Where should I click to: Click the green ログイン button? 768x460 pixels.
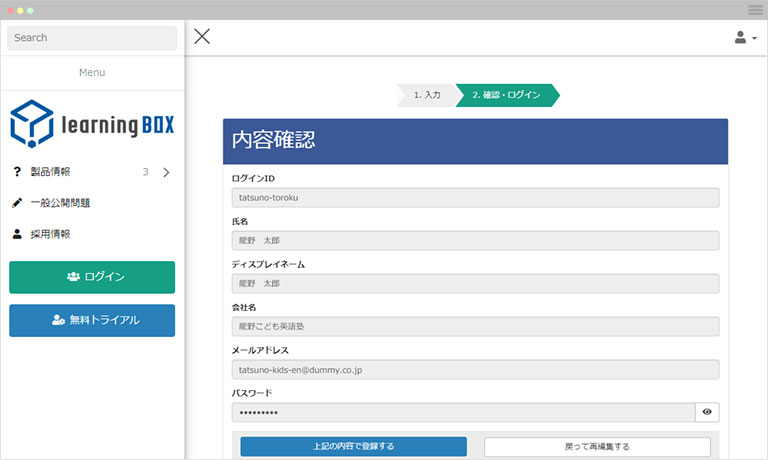pyautogui.click(x=92, y=277)
